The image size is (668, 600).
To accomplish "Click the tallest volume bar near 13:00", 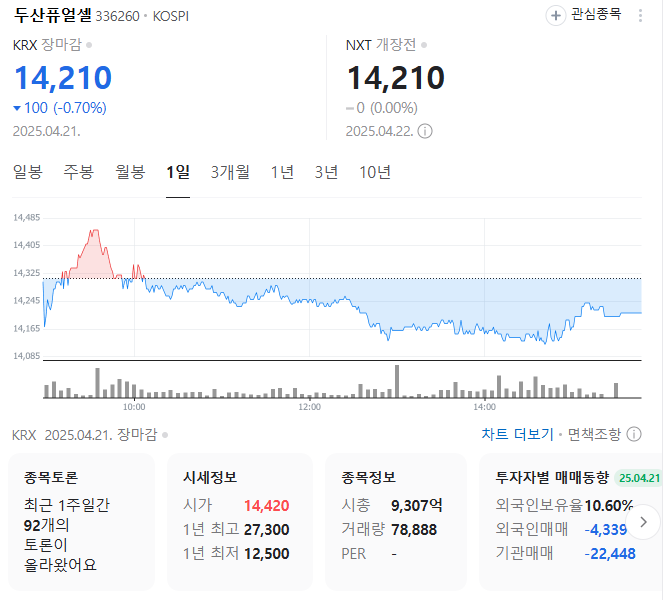I will click(397, 381).
